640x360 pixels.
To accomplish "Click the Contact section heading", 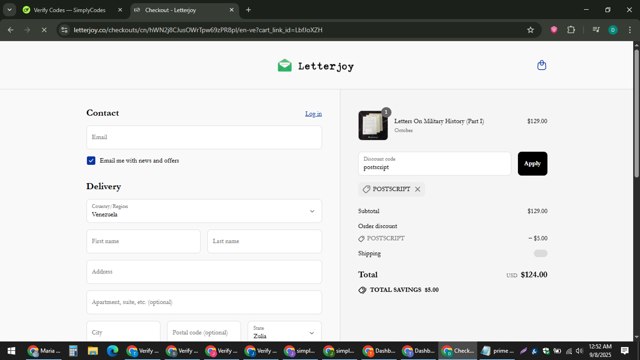I will click(102, 113).
